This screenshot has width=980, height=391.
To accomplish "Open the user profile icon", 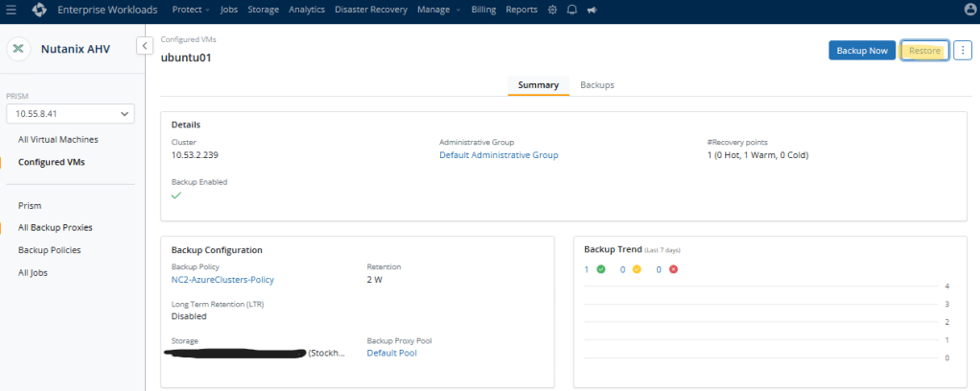I will [968, 10].
